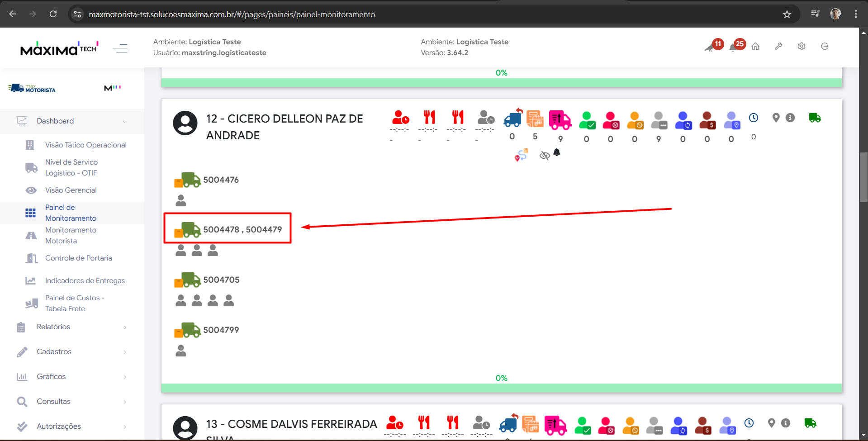This screenshot has height=441, width=868.
Task: Click the second red fork-and-knife icon for Cicero
Action: 458,117
